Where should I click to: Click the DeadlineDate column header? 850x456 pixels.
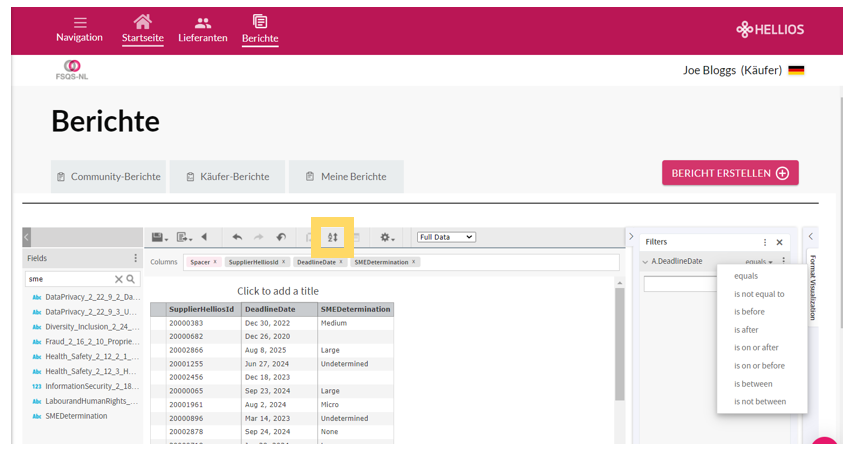point(279,309)
